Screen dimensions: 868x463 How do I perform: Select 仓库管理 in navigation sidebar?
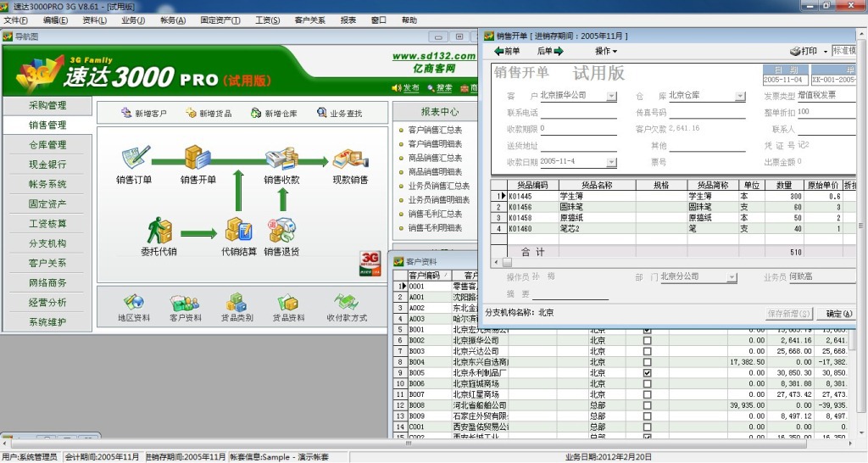[47, 144]
